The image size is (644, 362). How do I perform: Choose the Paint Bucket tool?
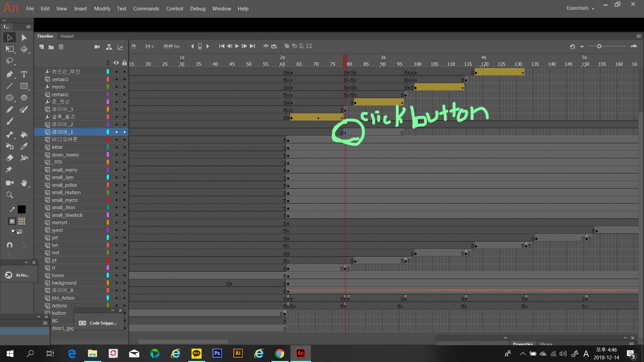[x=24, y=134]
